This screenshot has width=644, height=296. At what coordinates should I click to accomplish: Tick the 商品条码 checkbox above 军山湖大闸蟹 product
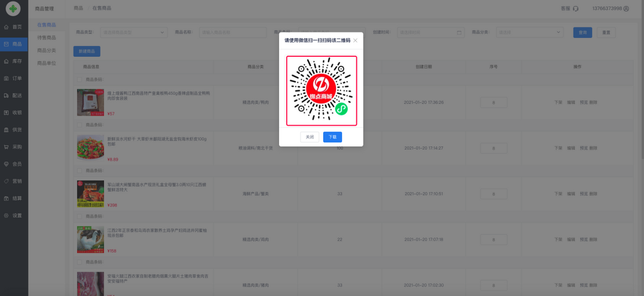pos(79,171)
